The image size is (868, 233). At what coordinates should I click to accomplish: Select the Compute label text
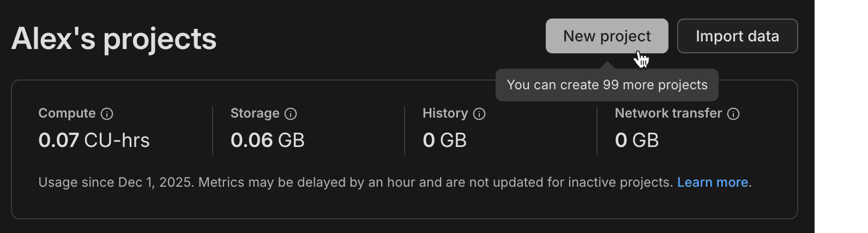67,113
